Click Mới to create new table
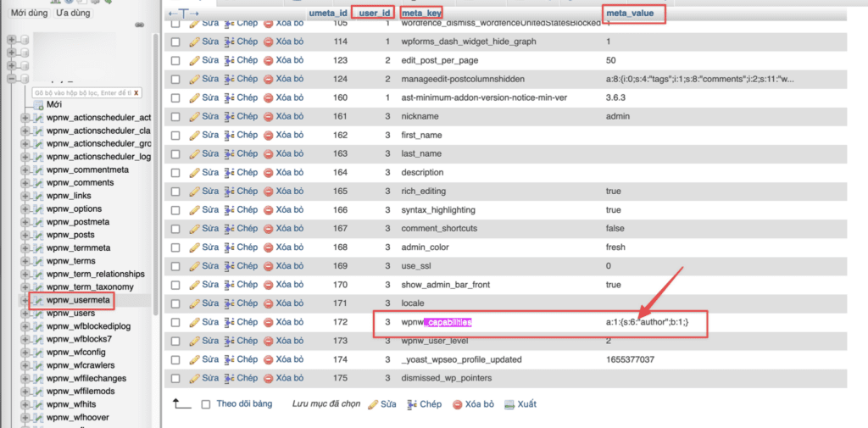 tap(54, 104)
